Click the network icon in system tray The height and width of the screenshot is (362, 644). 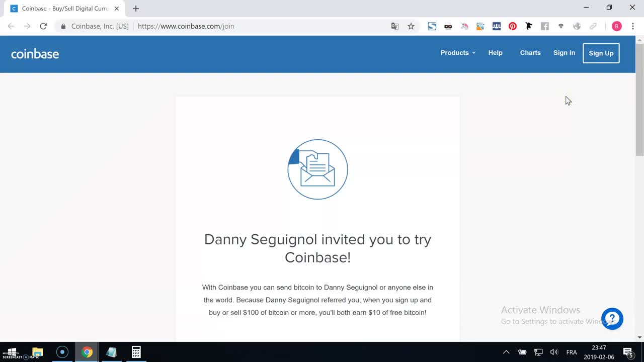538,352
